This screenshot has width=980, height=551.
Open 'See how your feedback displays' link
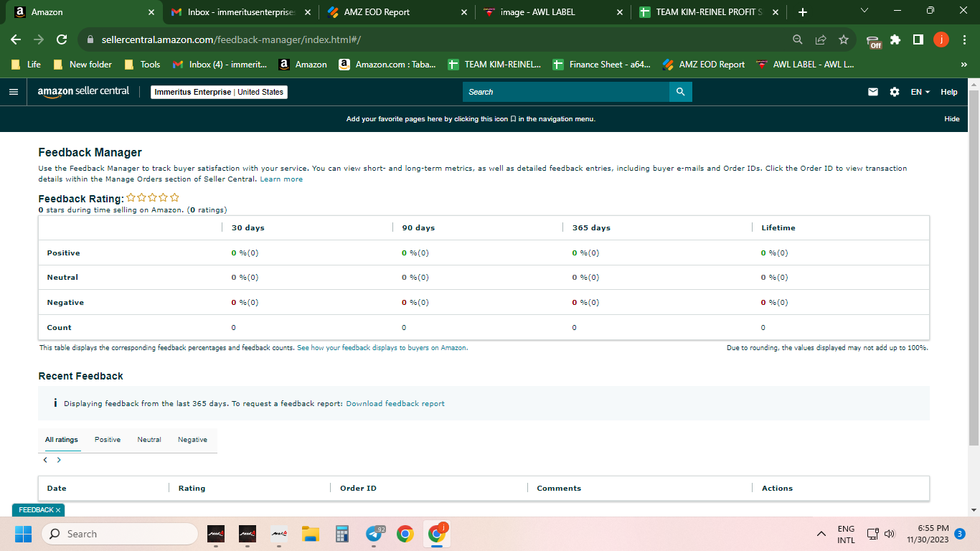click(x=382, y=348)
